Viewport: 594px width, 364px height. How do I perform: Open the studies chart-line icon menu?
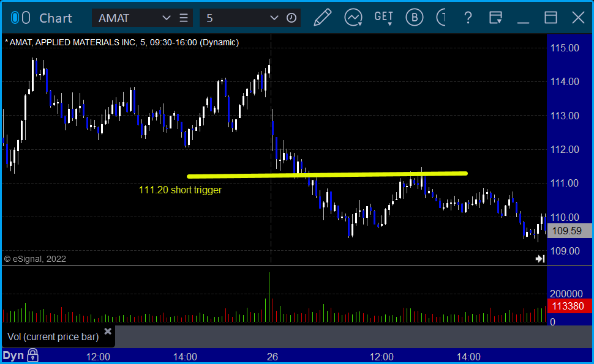[353, 17]
